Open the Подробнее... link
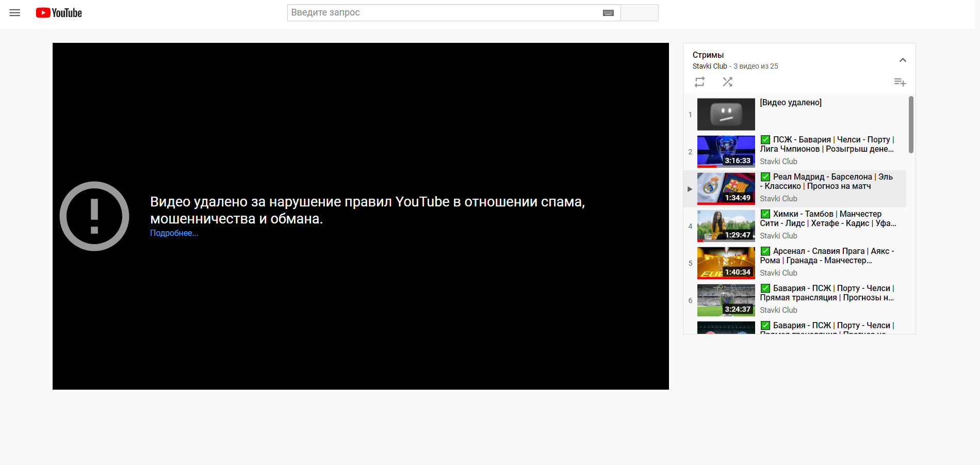 coord(174,233)
